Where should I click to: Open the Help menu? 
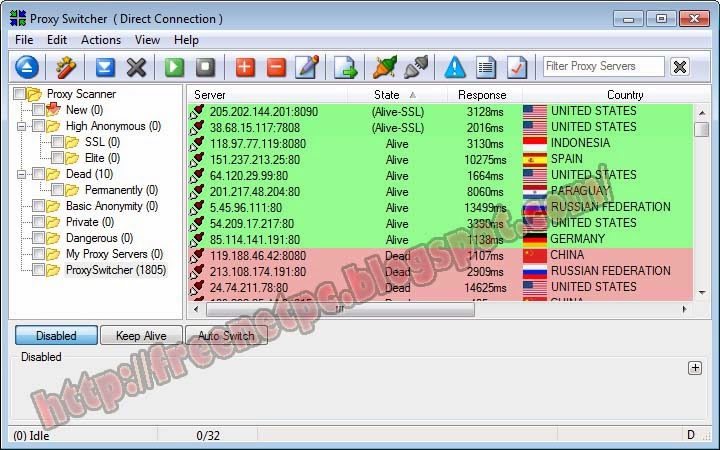coord(186,40)
